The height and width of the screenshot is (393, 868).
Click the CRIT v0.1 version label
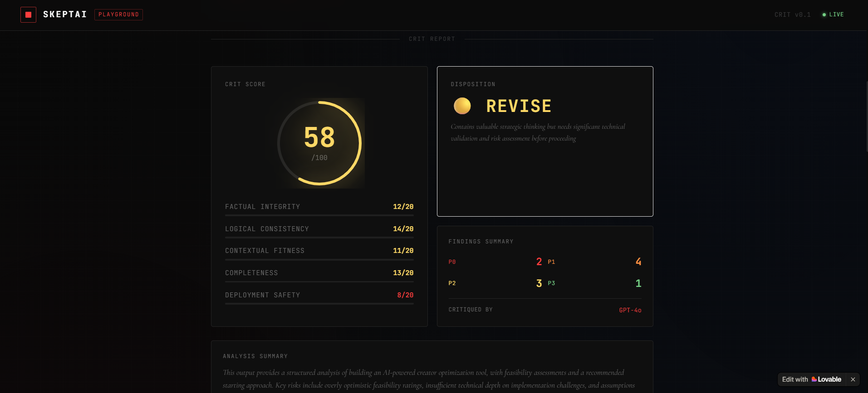point(792,15)
